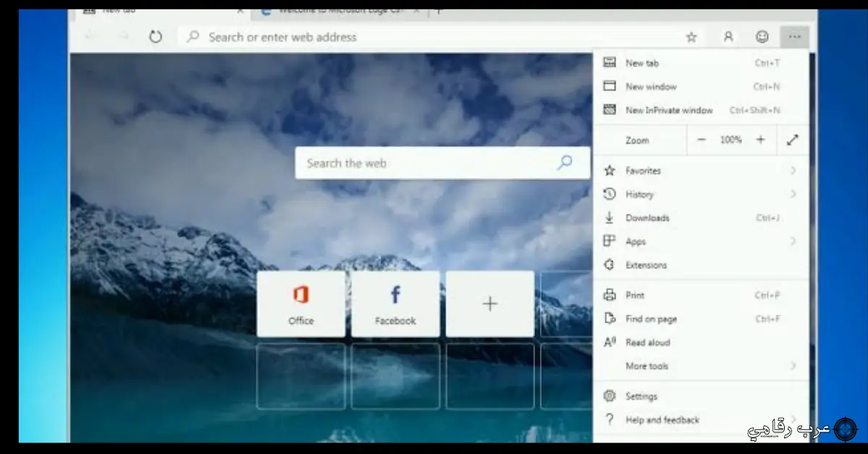Select Print in the menu
The width and height of the screenshot is (868, 454).
pos(700,295)
